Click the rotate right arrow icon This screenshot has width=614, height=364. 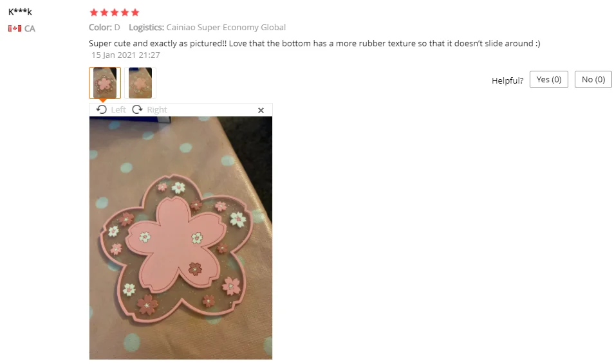pos(137,109)
